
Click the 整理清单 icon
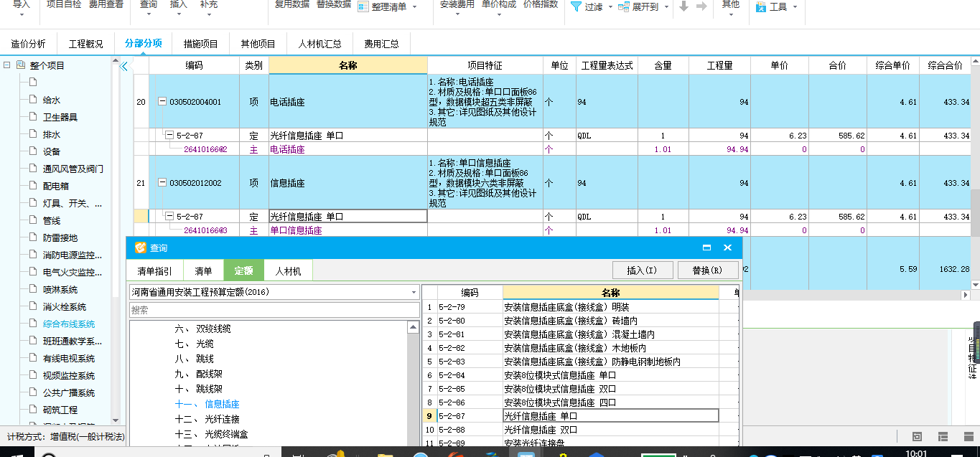click(362, 6)
